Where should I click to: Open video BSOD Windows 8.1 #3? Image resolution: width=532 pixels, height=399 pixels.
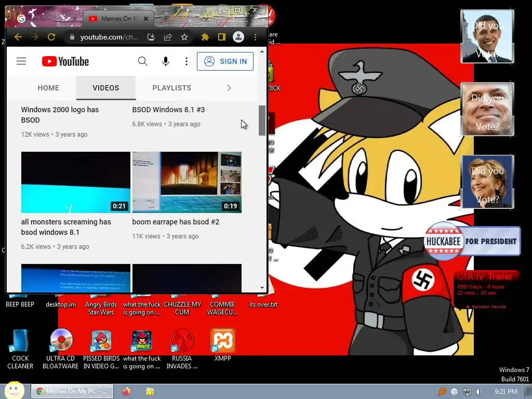tap(168, 110)
